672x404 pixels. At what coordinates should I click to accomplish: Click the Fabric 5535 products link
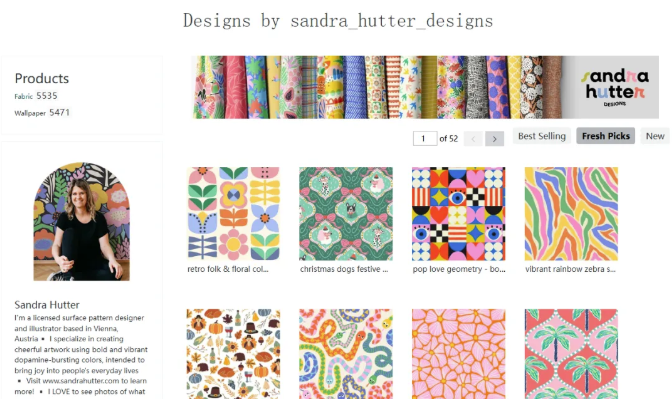[36, 96]
